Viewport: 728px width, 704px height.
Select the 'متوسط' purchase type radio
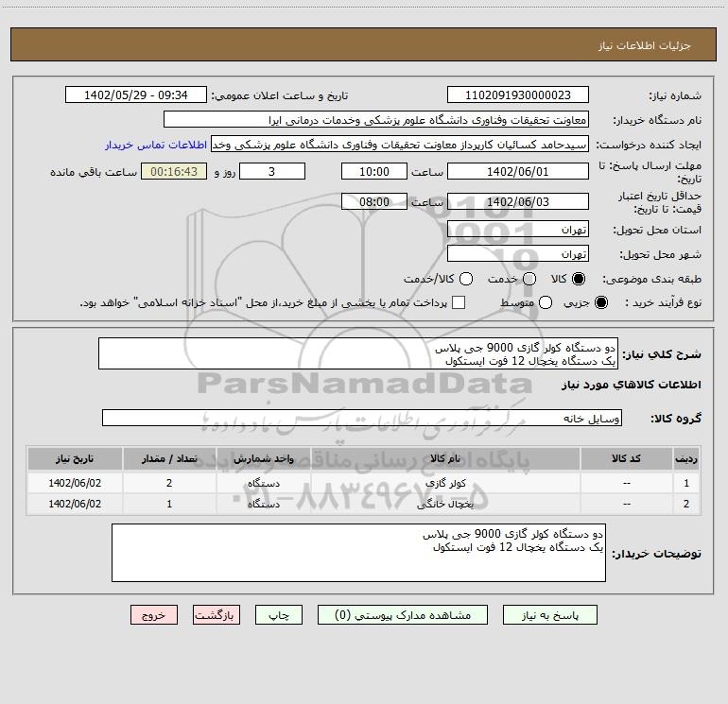click(546, 302)
